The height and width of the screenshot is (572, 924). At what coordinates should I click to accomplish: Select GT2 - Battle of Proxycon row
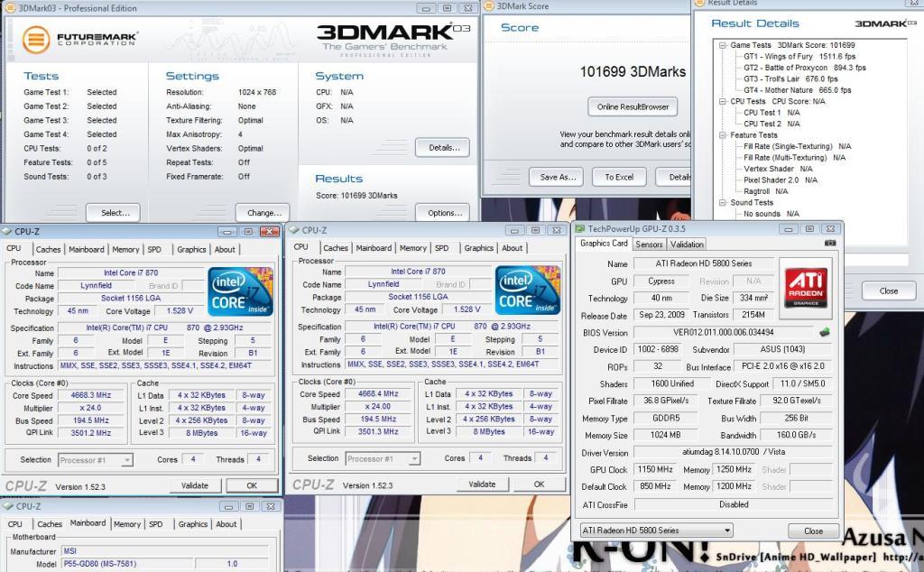pos(804,68)
